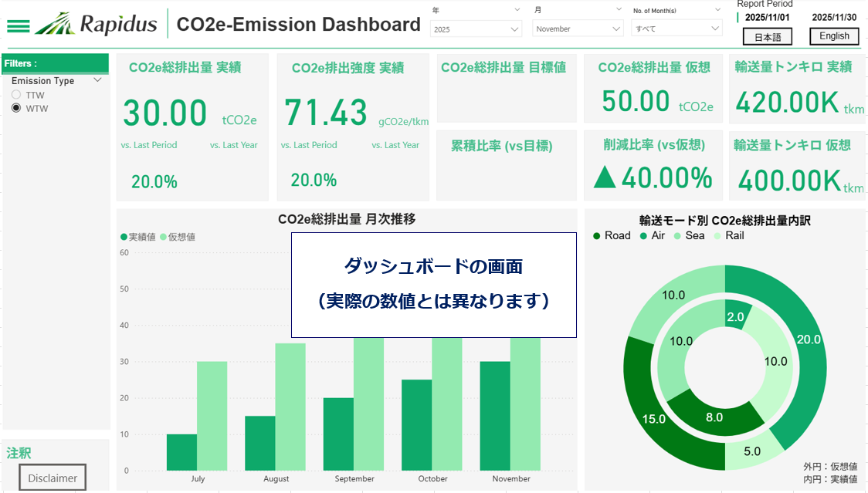Click the 2025/11/01 report period date
Viewport: 868px width, 493px height.
click(766, 17)
